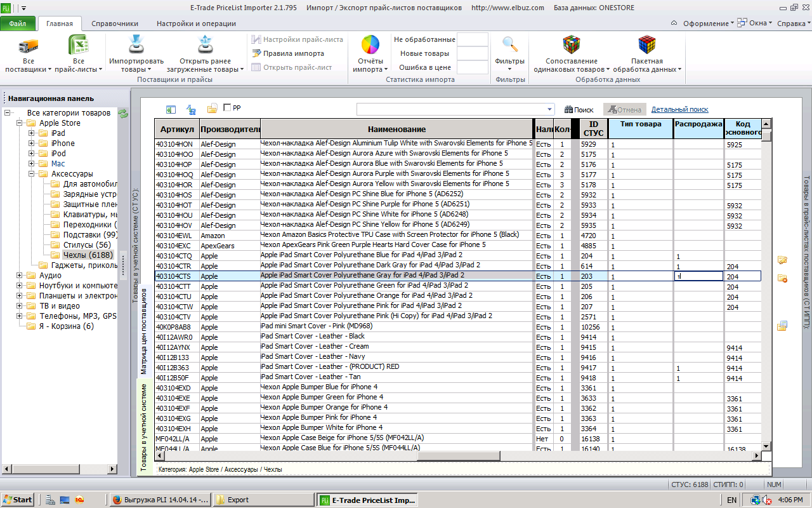Expand the iPod tree node
Screen dimensions: 812x508
click(31, 154)
